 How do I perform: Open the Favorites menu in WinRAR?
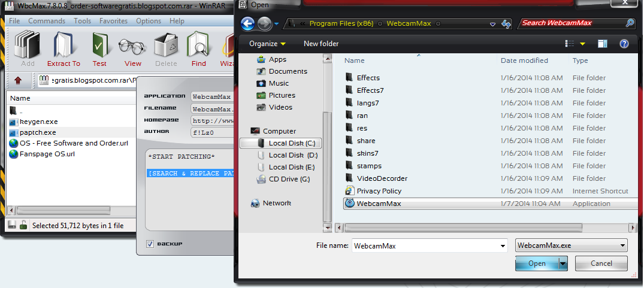click(113, 21)
